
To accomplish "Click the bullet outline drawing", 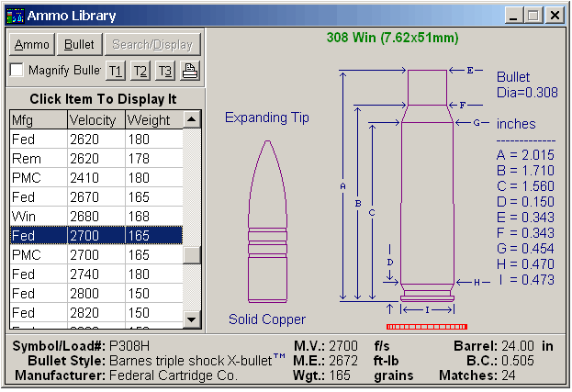I will [x=267, y=221].
